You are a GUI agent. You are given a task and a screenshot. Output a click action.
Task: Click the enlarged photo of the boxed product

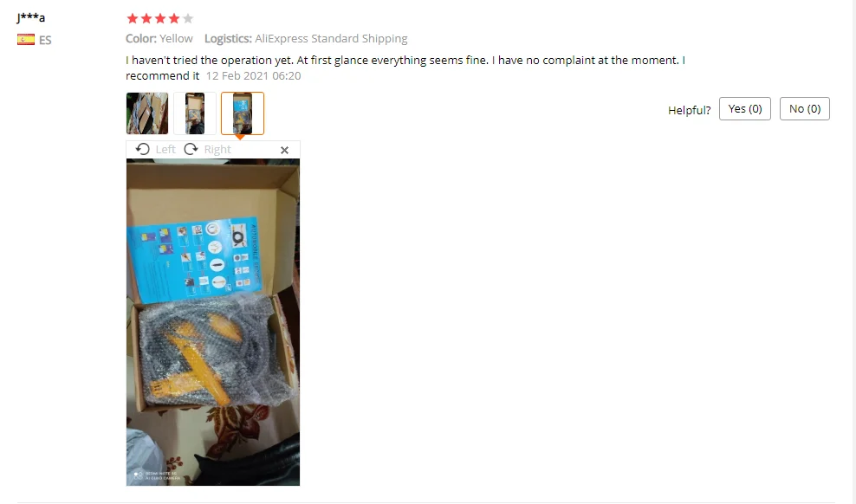click(x=213, y=322)
